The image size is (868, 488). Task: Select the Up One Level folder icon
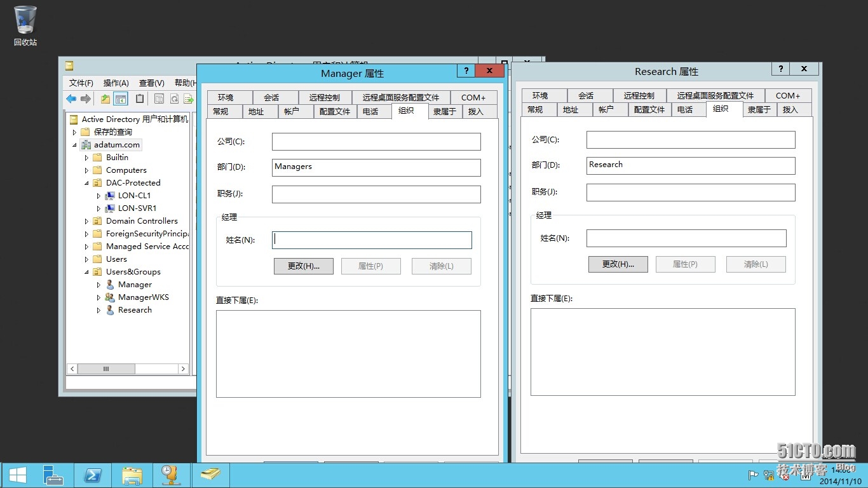(x=105, y=98)
